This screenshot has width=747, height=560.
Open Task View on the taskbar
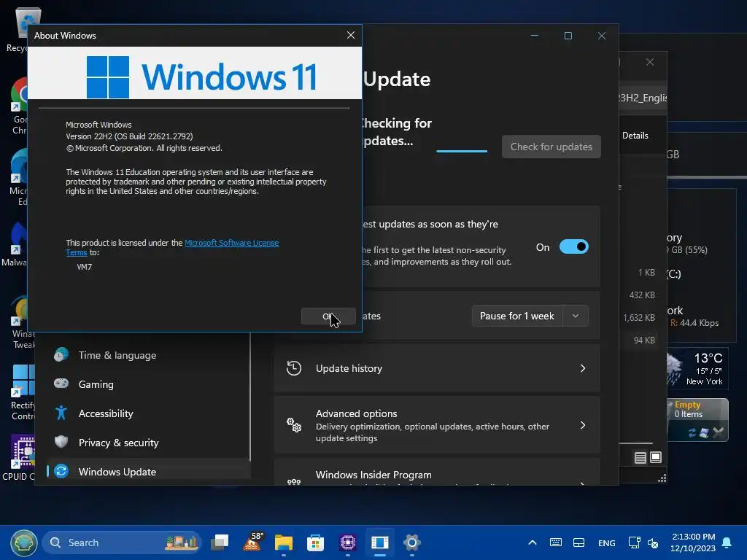click(220, 542)
